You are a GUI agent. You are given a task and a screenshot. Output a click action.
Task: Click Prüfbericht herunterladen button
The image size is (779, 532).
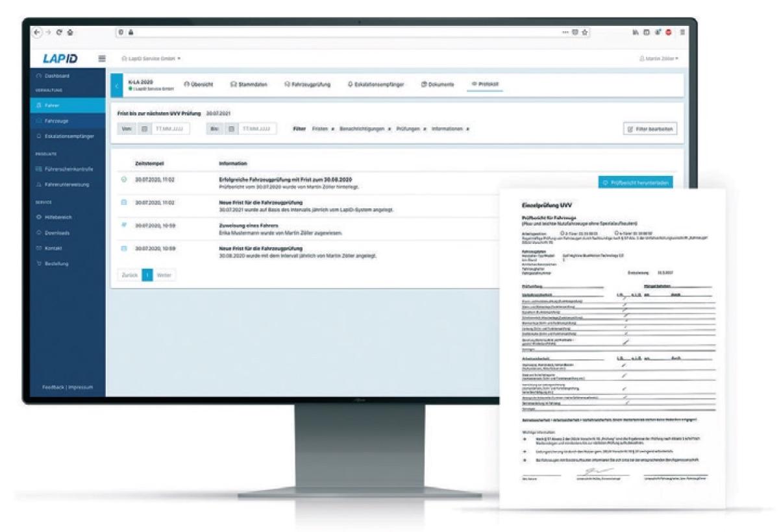[x=634, y=183]
